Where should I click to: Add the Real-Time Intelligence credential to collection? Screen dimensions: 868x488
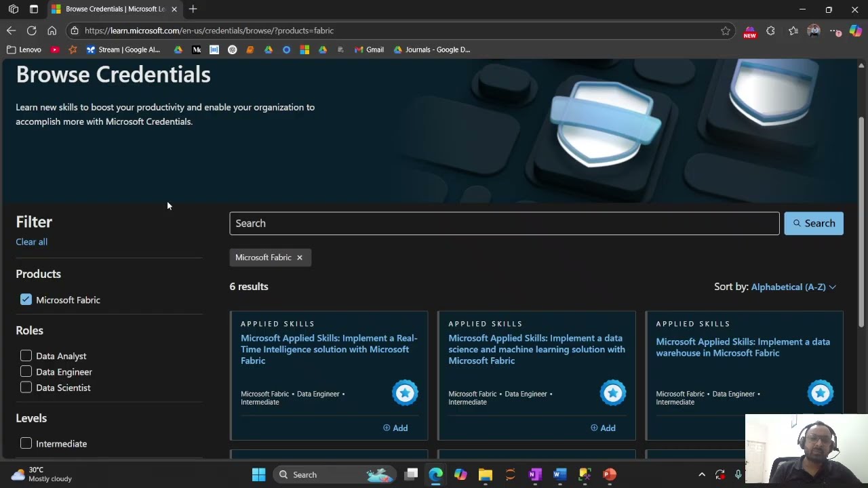(395, 428)
